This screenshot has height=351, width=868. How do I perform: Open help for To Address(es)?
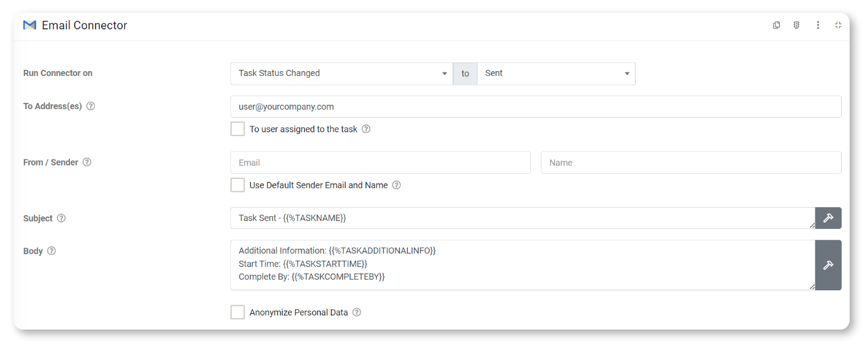(91, 106)
